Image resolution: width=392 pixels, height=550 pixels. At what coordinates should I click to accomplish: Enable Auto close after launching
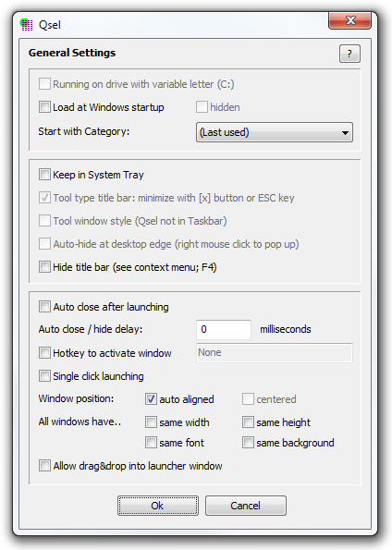coord(44,307)
